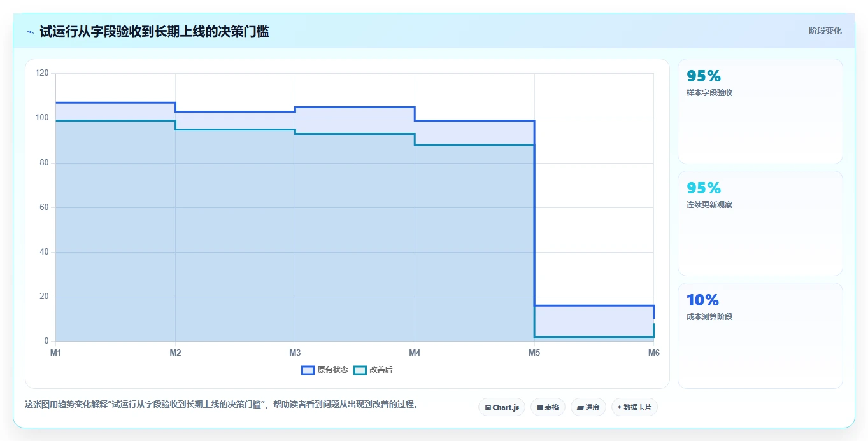This screenshot has height=441, width=868.
Task: Click the 原有状态 blue legend swatch
Action: coord(308,370)
